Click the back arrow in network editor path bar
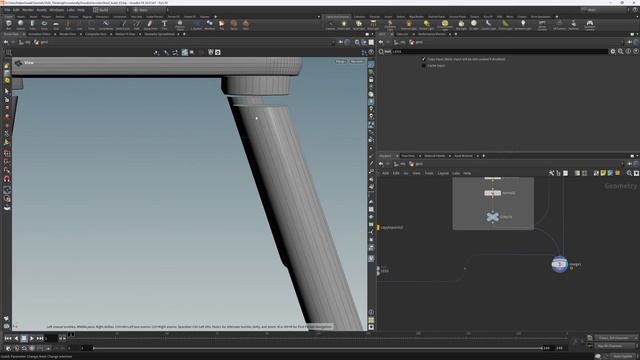The image size is (640, 360). pyautogui.click(x=381, y=164)
